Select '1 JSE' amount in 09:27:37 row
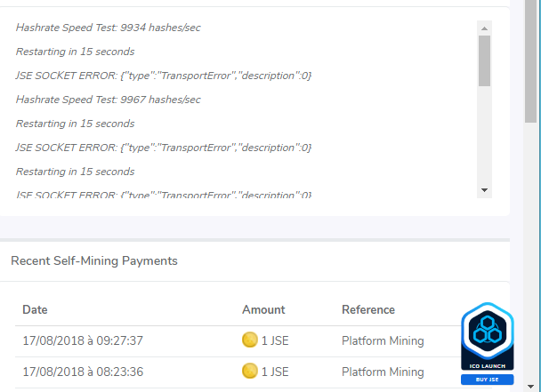 pos(275,340)
